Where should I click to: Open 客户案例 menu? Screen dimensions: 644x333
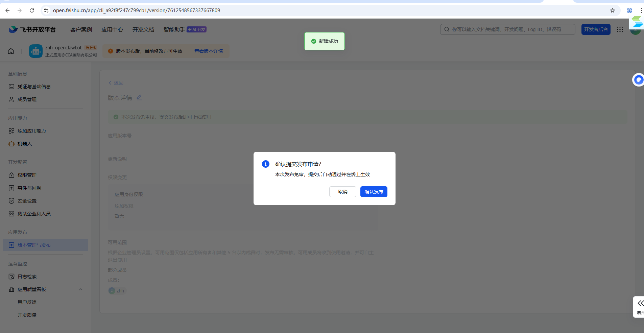[x=81, y=29]
